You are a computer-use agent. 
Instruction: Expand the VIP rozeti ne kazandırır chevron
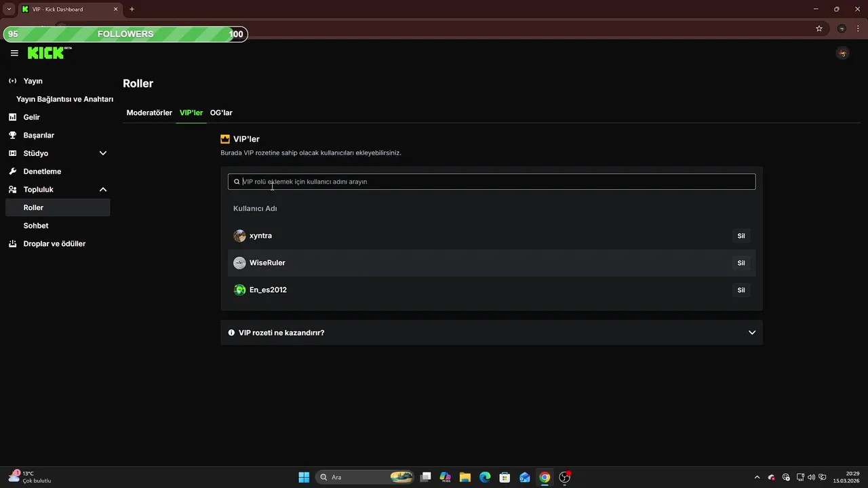(752, 333)
